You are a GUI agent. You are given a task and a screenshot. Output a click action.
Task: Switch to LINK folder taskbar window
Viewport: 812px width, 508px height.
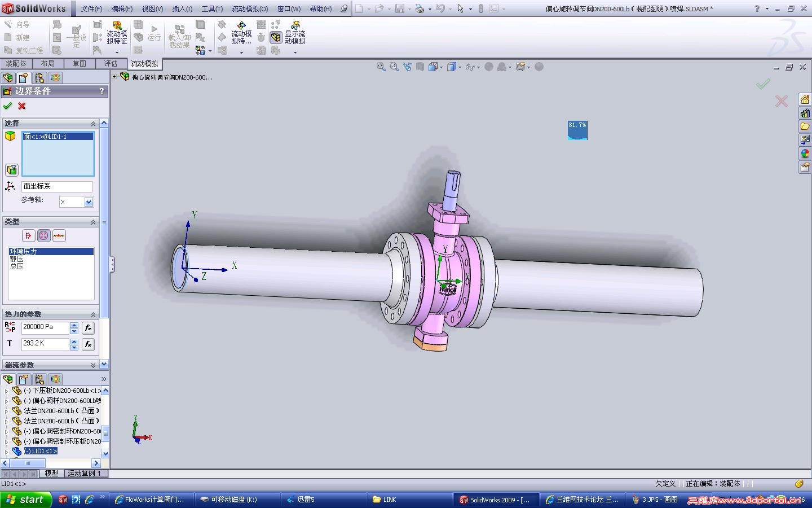[410, 500]
